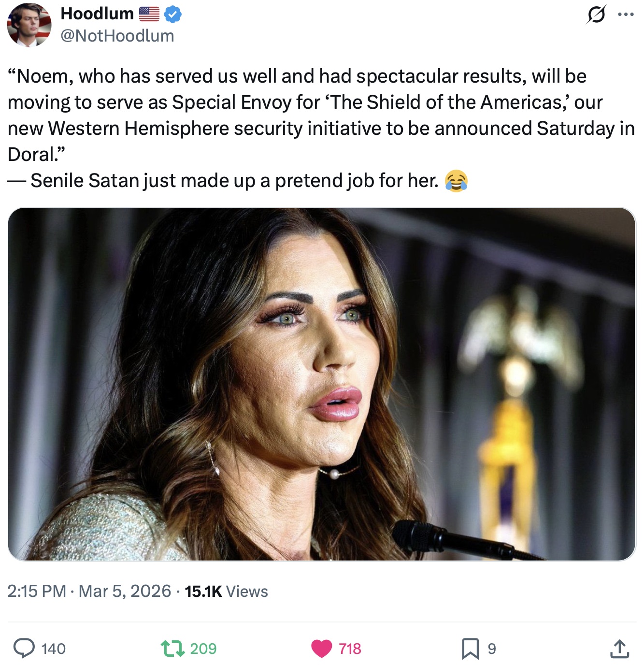Image resolution: width=644 pixels, height=665 pixels.
Task: Open the Grok explain-post icon
Action: (x=596, y=15)
